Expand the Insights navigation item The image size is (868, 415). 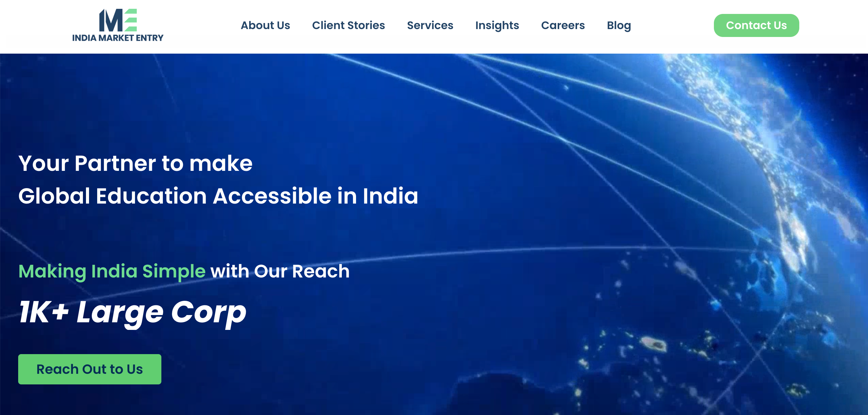click(497, 26)
